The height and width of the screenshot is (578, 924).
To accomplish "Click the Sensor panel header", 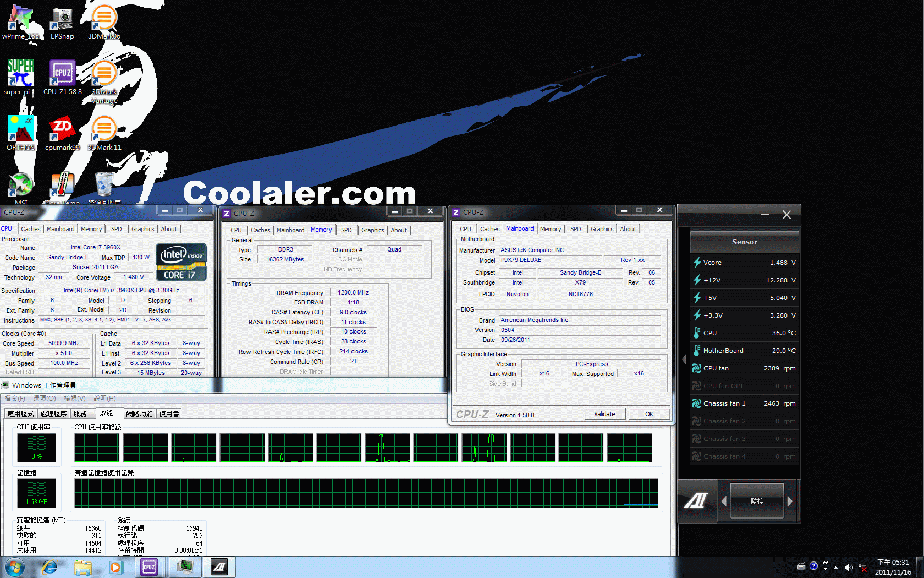I will pyautogui.click(x=745, y=242).
